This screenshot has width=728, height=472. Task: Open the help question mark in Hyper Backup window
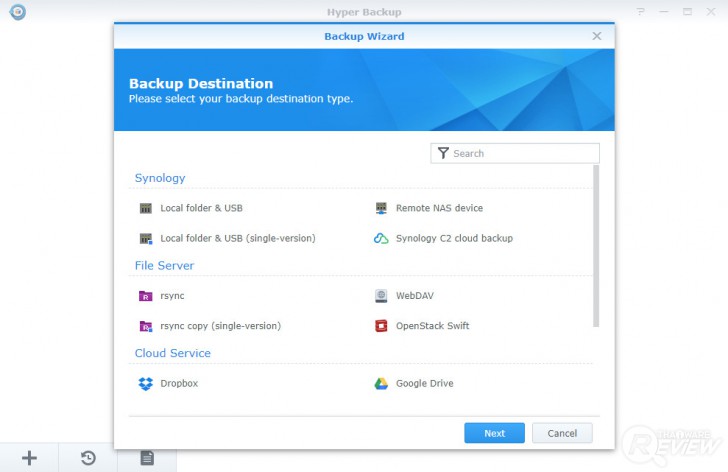[x=641, y=12]
